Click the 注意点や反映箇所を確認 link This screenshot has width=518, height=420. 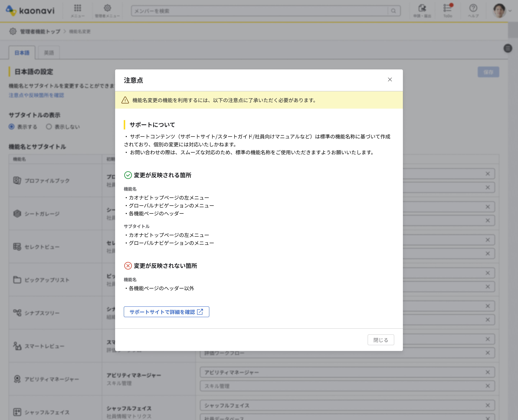[x=36, y=95]
